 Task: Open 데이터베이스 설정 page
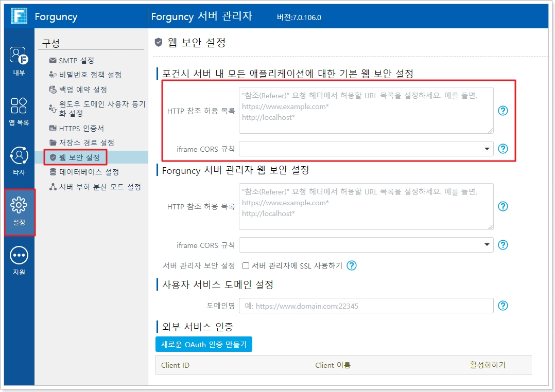(x=89, y=172)
